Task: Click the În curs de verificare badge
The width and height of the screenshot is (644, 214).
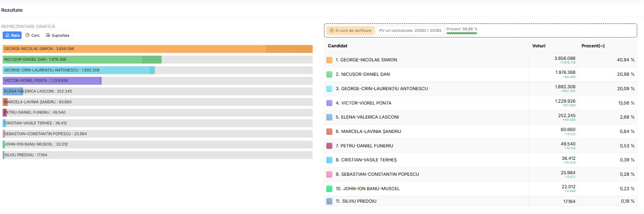Action: click(350, 31)
